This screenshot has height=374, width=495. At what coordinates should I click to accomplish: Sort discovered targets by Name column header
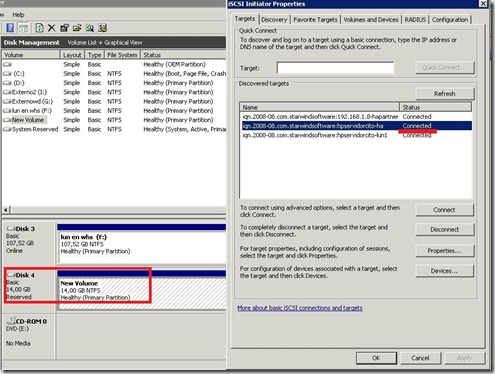coord(319,107)
